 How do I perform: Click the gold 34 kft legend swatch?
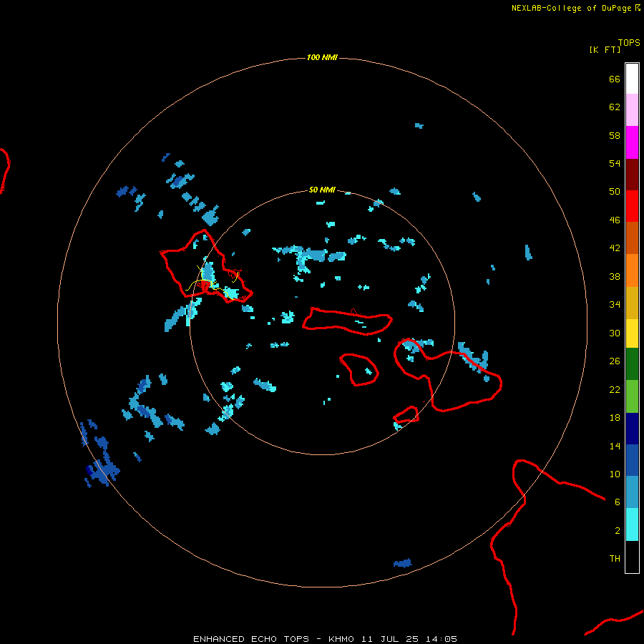[632, 303]
